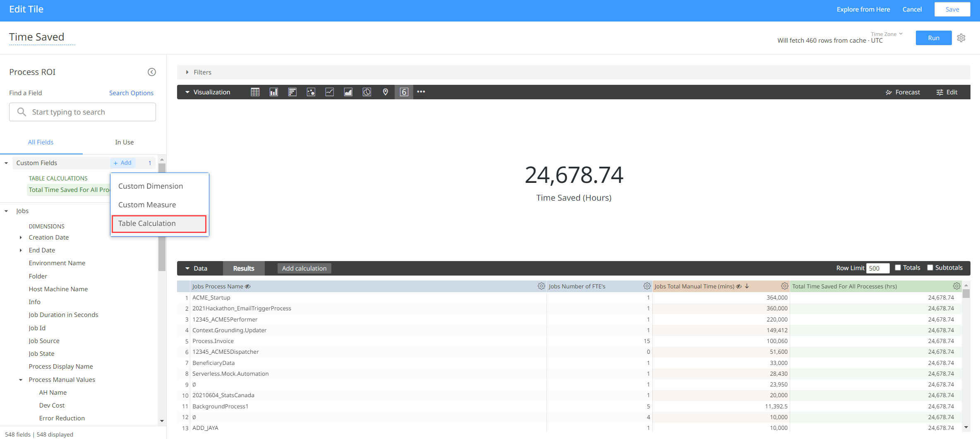Enable the Subtotals checkbox

pos(930,268)
